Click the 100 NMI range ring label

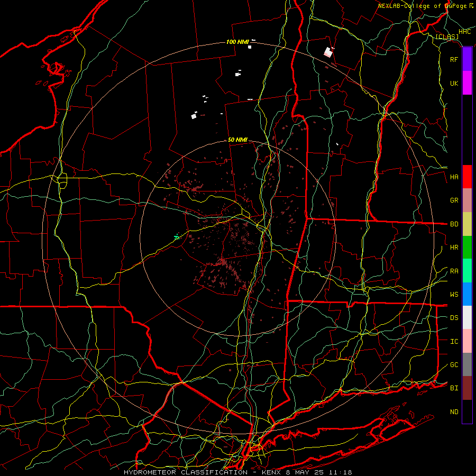[x=237, y=42]
